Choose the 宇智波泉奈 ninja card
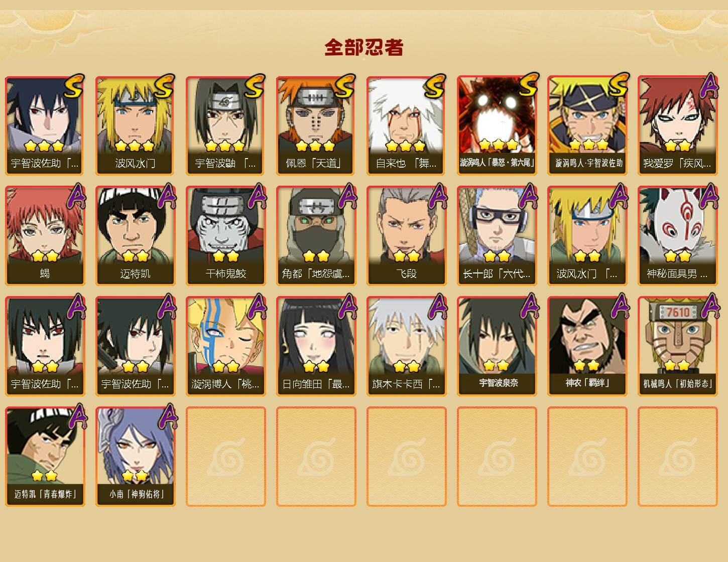 (x=497, y=346)
